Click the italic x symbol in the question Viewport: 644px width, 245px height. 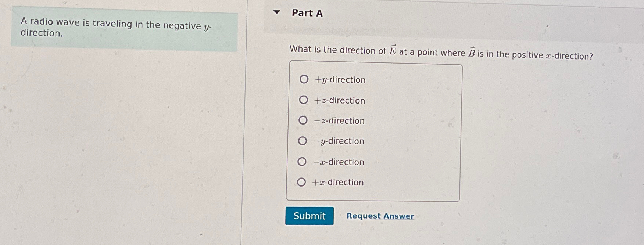coord(548,56)
